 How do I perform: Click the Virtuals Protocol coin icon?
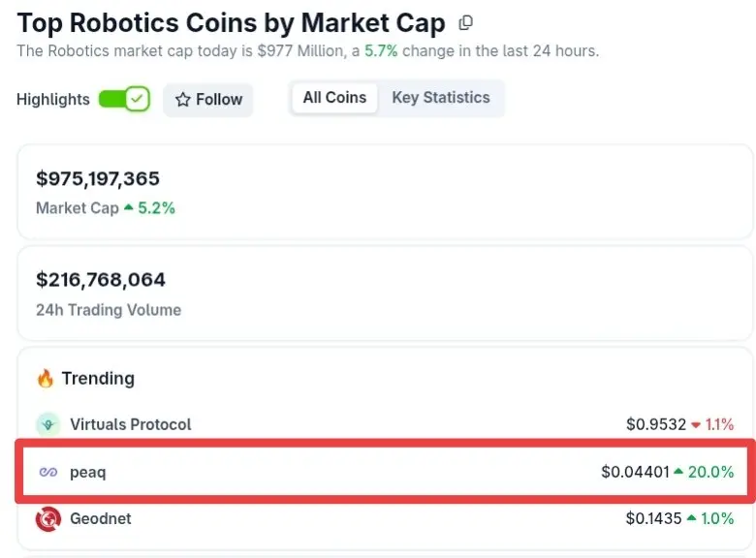48,424
